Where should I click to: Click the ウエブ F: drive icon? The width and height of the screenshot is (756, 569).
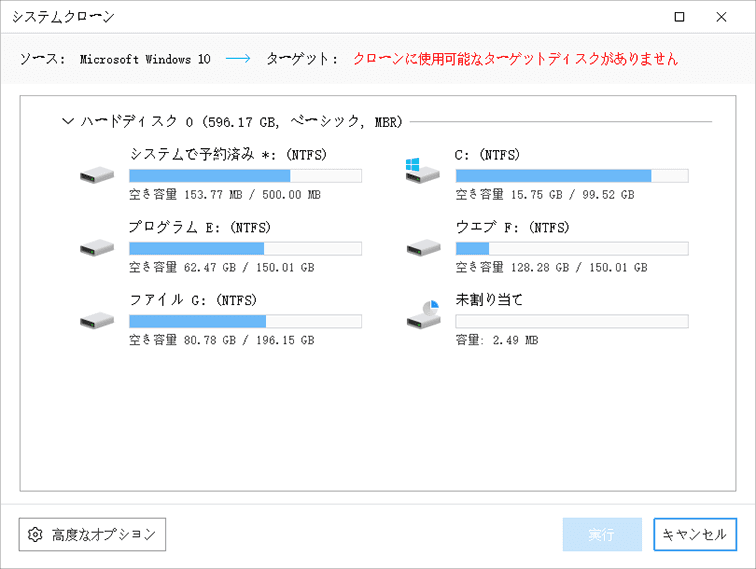pos(422,248)
